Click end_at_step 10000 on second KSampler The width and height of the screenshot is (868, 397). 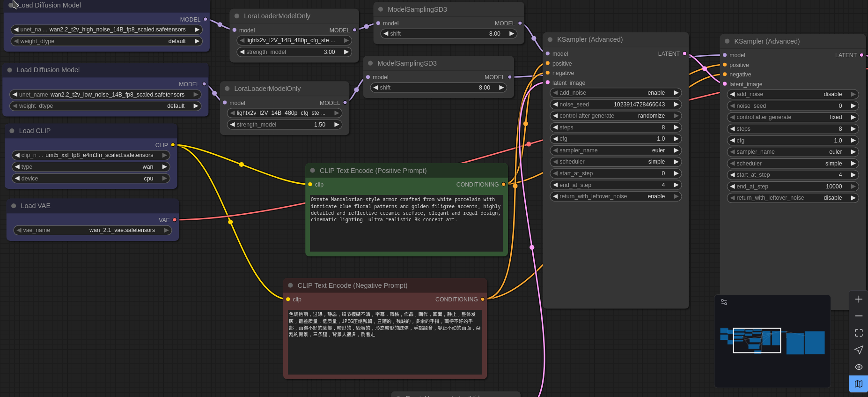793,187
